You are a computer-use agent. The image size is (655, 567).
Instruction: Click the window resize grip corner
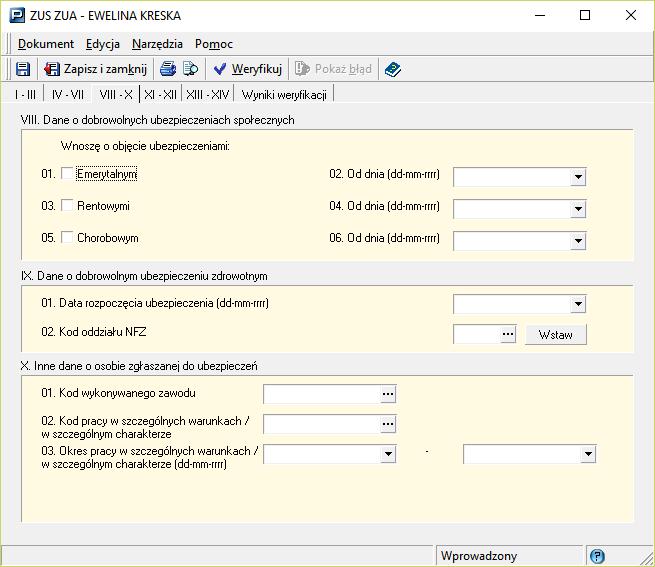pos(647,559)
